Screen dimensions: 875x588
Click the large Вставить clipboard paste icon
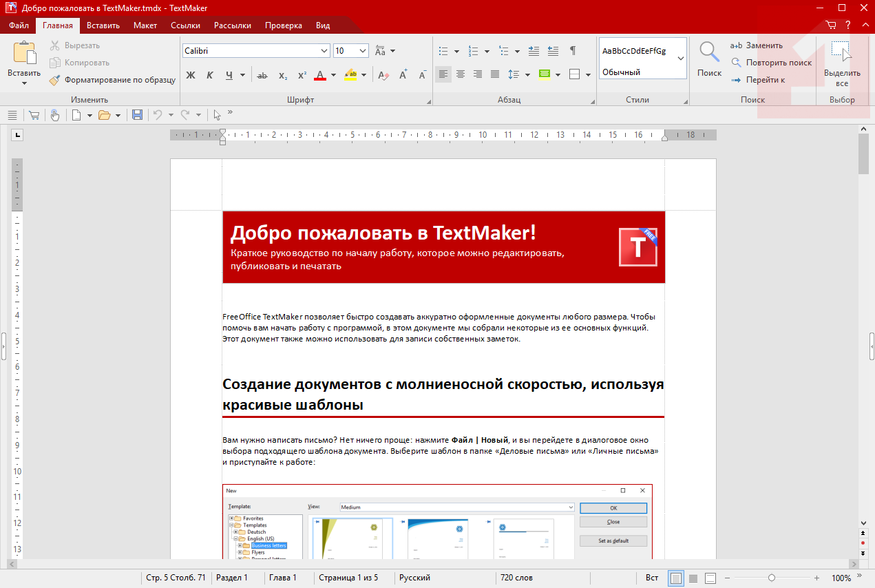click(24, 53)
